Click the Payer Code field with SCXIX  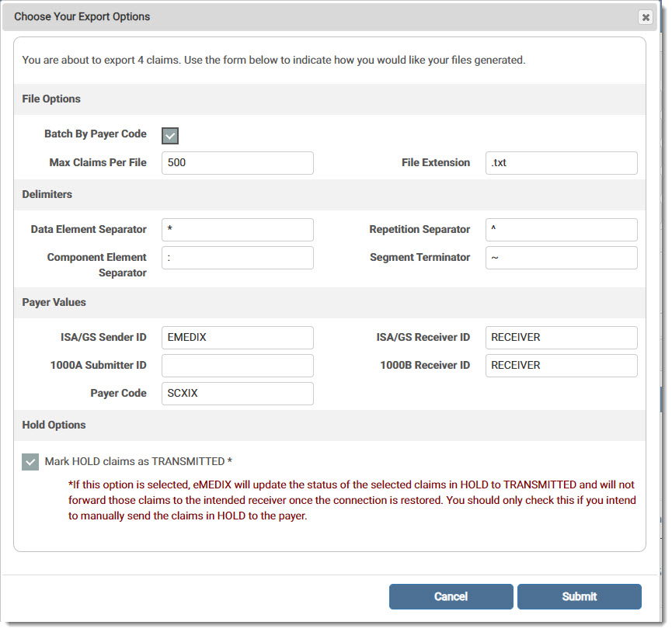(x=238, y=394)
